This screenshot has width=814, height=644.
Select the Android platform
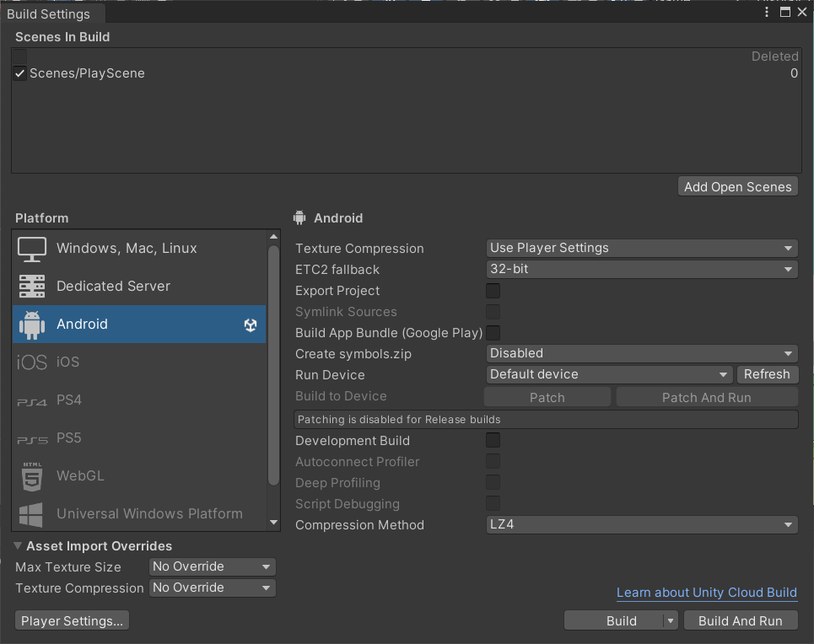138,325
